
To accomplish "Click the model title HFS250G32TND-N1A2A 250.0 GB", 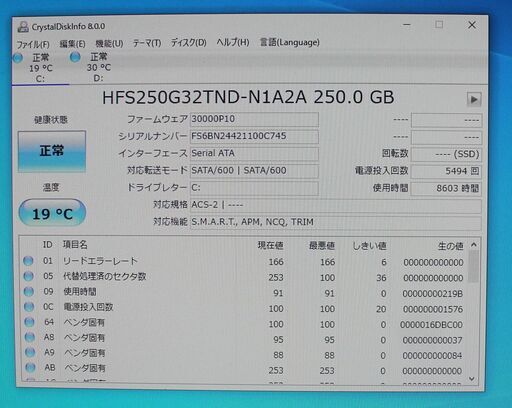I will tap(248, 97).
